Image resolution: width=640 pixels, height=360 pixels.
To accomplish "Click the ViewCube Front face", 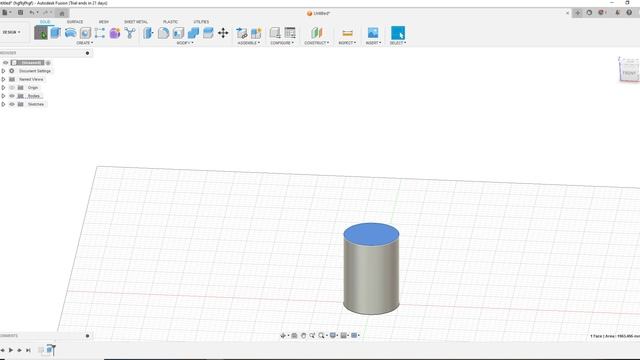I will [629, 73].
